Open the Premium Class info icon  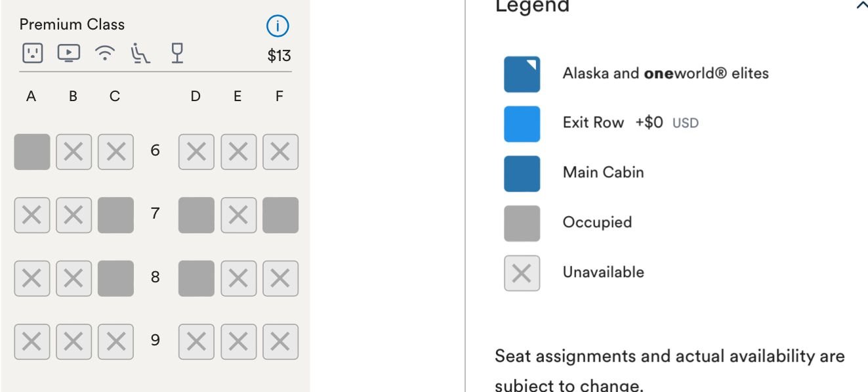click(x=278, y=26)
